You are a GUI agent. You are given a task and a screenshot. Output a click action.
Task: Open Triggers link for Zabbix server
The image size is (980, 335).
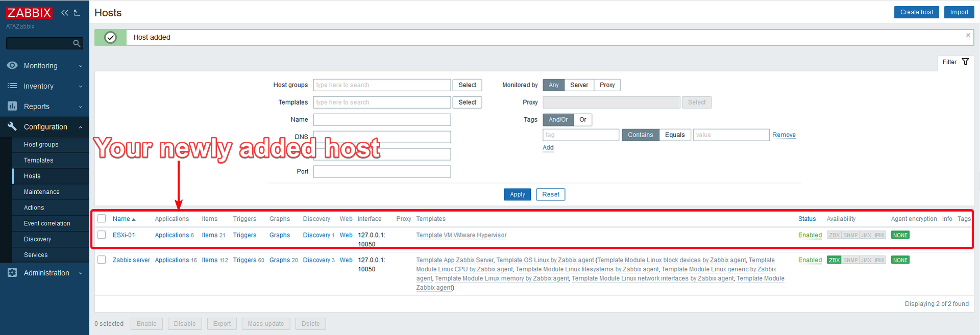[x=244, y=260]
